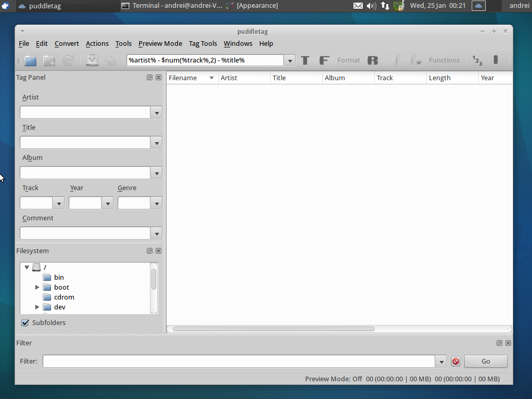532x399 pixels.
Task: Float the Filesystem dock
Action: 149,251
